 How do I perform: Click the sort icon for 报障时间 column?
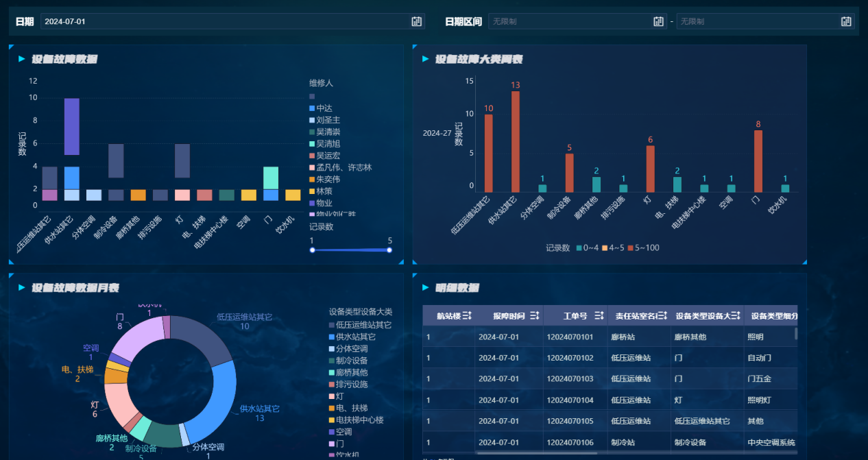(x=535, y=315)
